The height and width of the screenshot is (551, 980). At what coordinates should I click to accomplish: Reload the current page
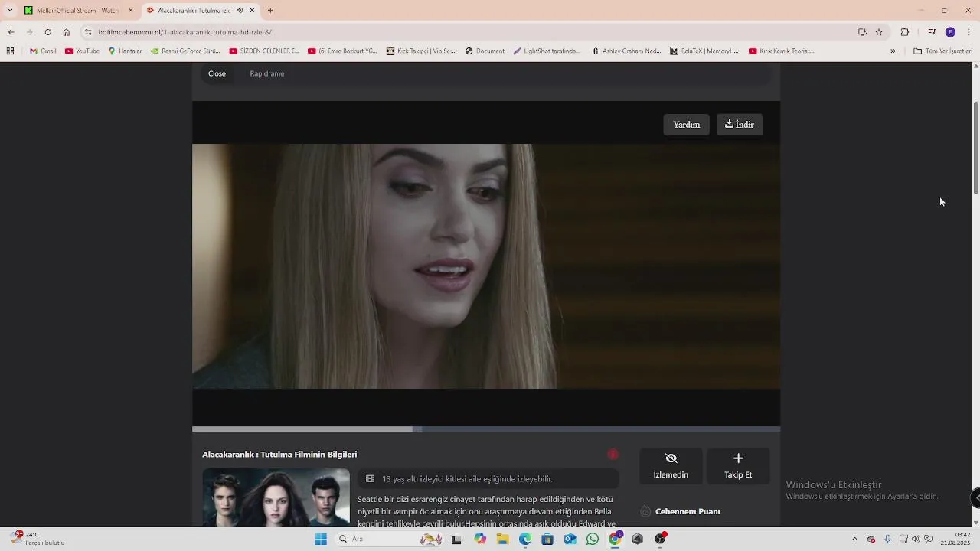click(x=47, y=32)
